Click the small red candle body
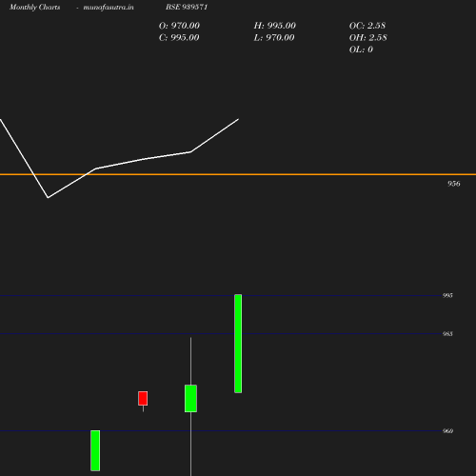The width and height of the screenshot is (476, 476). (x=143, y=398)
